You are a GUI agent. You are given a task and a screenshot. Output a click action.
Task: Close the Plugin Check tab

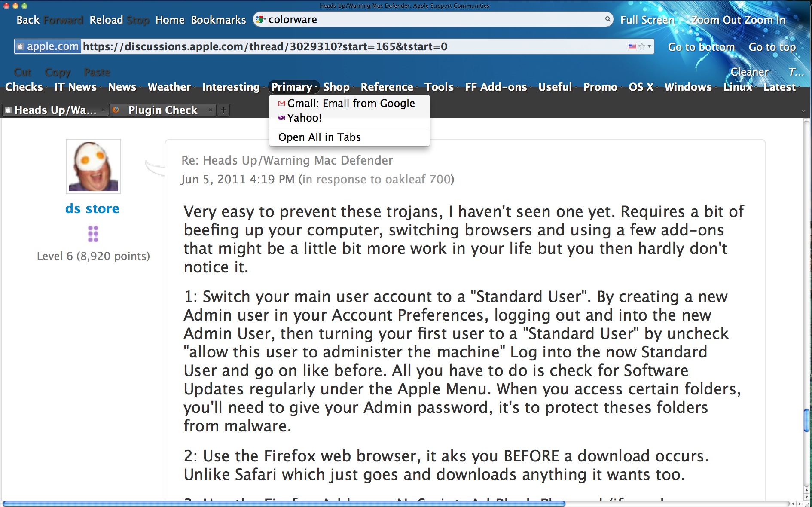[x=210, y=110]
